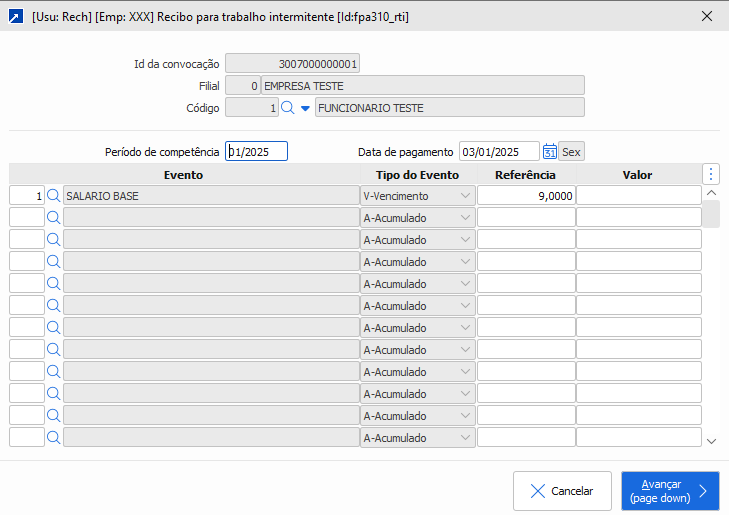Viewport: 729px width, 515px height.
Task: Click the search magnifier in last event row
Action: (54, 437)
